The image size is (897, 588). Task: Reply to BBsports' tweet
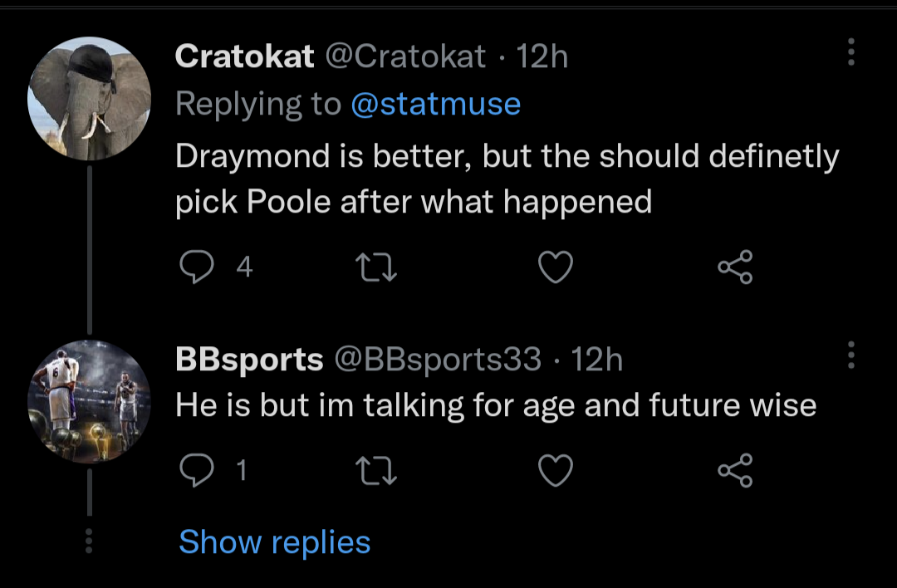(x=194, y=471)
